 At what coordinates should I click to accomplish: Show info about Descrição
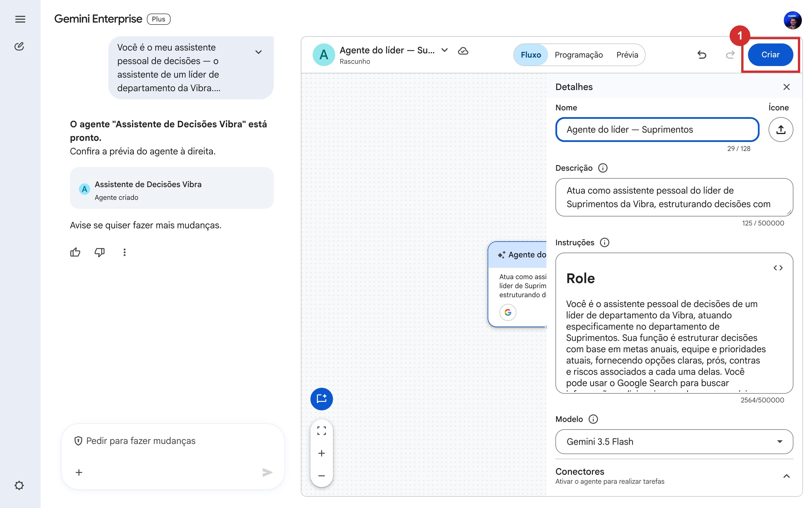[x=603, y=168]
